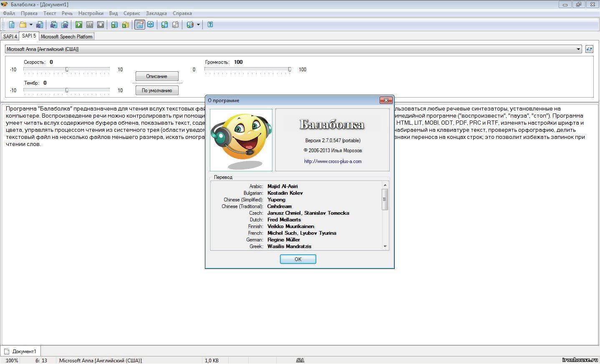Click the translators list scrollbar thumb
Image resolution: width=600 pixels, height=364 pixels.
click(x=385, y=199)
